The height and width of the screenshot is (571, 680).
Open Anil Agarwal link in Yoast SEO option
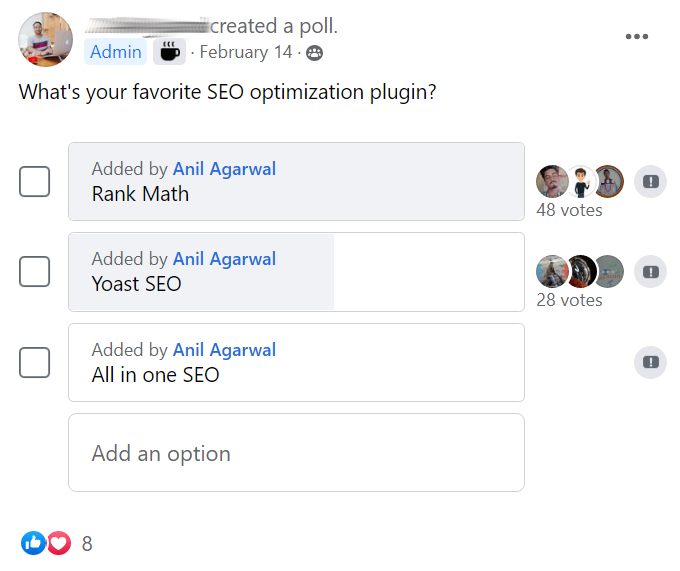coord(224,259)
